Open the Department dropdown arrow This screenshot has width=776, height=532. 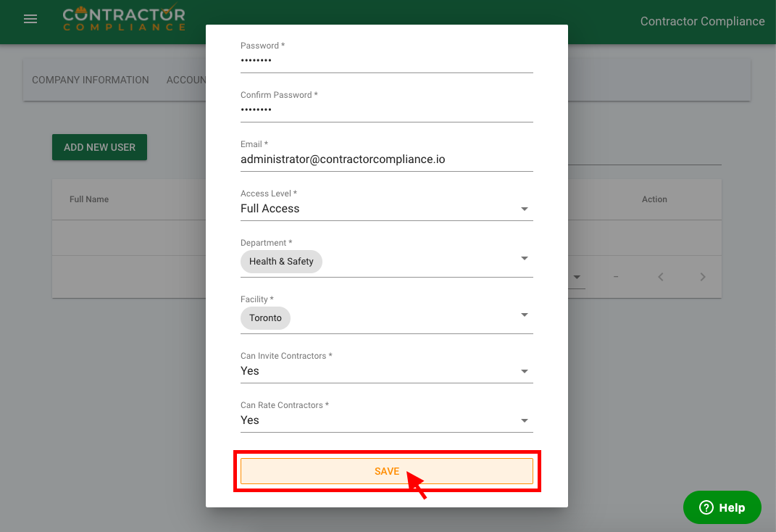(x=525, y=259)
